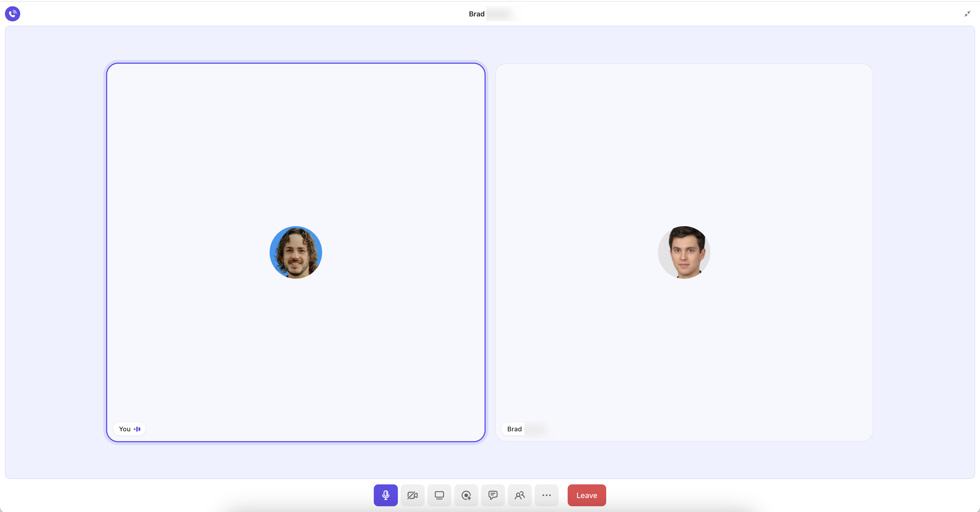
Task: Open the in-call chat panel
Action: pyautogui.click(x=493, y=495)
